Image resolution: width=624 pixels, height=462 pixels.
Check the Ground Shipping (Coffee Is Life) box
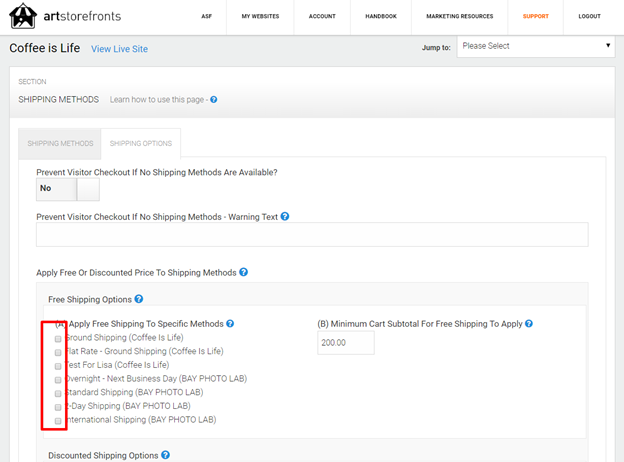coord(58,339)
